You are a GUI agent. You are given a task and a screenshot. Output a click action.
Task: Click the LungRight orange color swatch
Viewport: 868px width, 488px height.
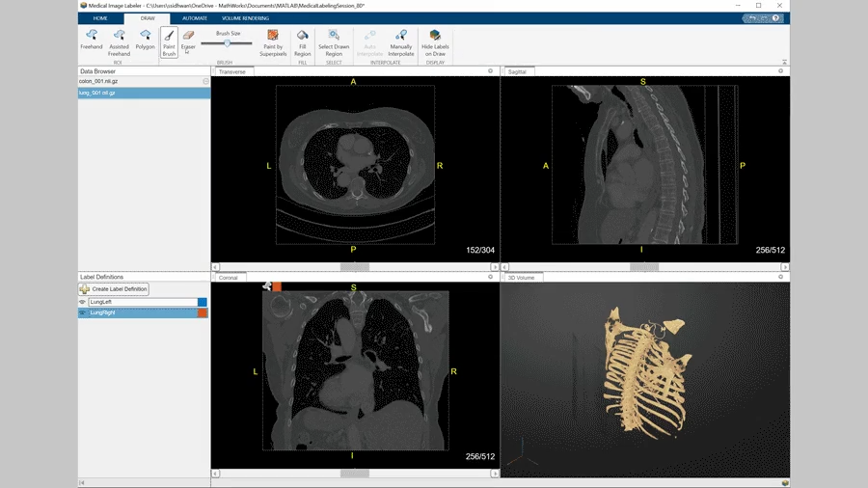coord(203,312)
